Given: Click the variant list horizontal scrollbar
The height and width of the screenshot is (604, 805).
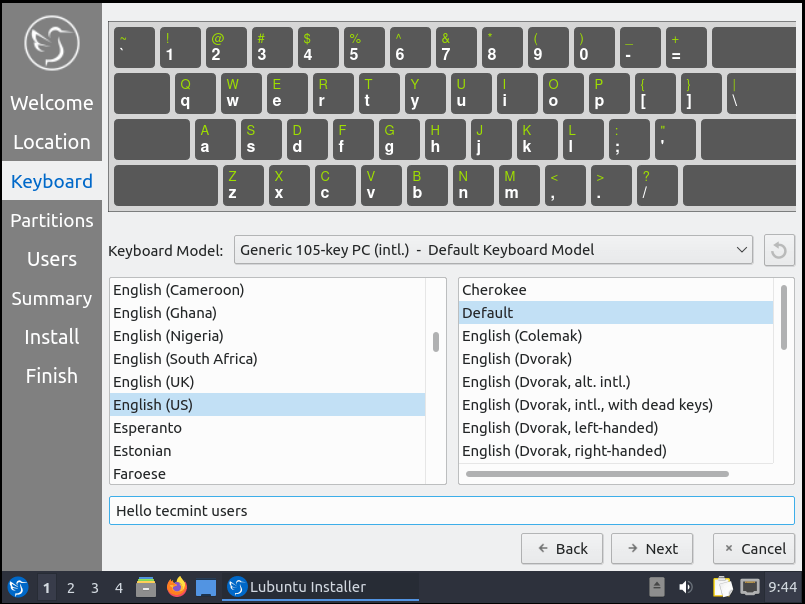Looking at the screenshot, I should [597, 474].
